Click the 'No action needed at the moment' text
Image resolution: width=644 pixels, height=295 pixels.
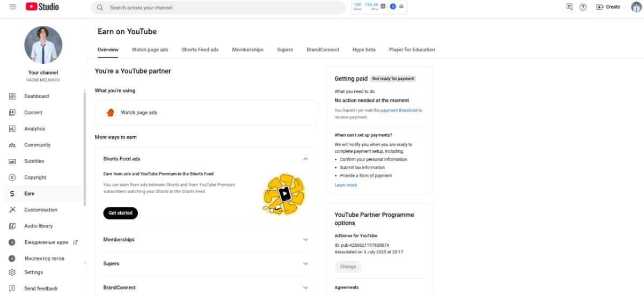371,100
